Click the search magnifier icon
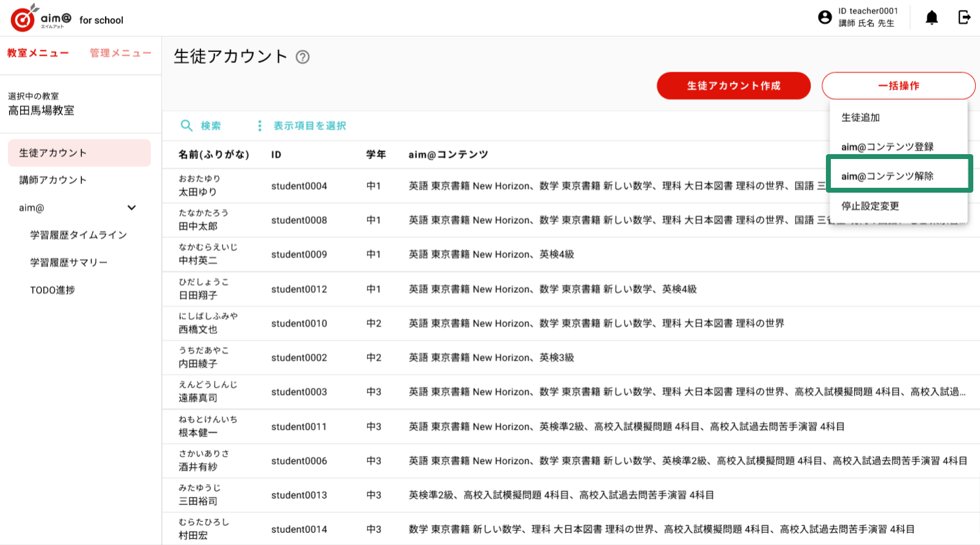Viewport: 980px width, 545px height. point(186,125)
